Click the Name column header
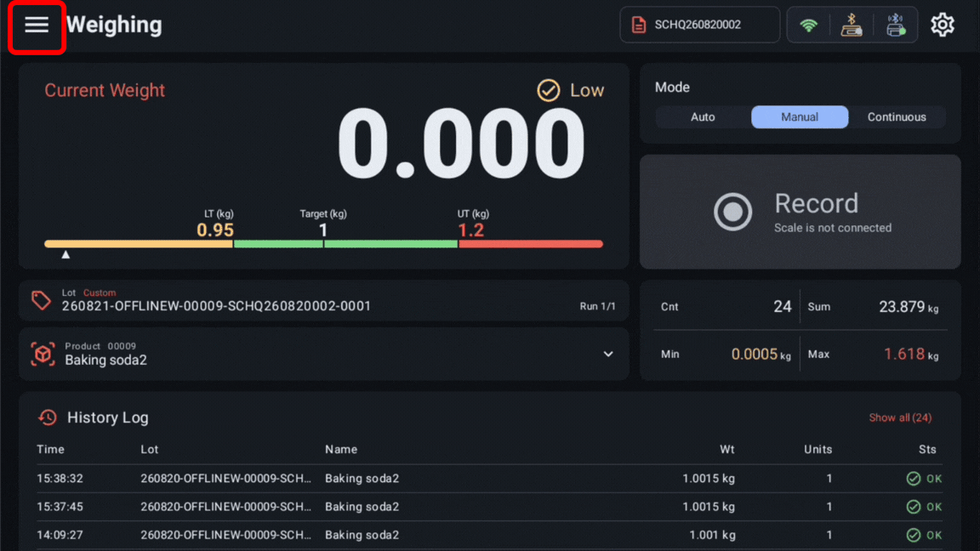The image size is (980, 551). pos(341,449)
